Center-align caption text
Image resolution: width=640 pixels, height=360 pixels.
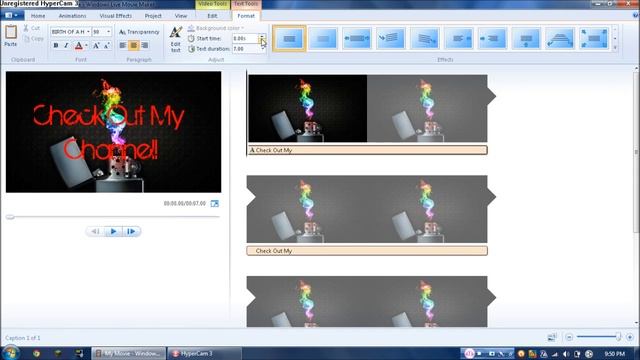pyautogui.click(x=133, y=45)
